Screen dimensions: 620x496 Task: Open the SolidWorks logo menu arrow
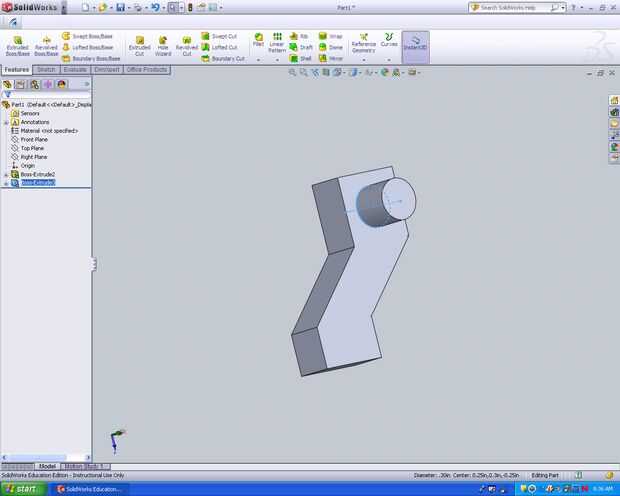tap(64, 8)
